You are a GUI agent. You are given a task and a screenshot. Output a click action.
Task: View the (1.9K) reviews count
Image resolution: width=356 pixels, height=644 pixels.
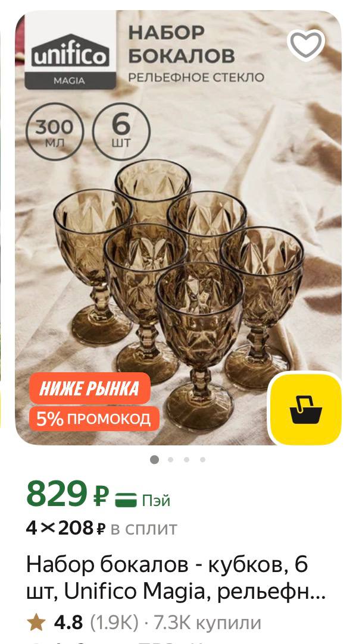[x=114, y=623]
